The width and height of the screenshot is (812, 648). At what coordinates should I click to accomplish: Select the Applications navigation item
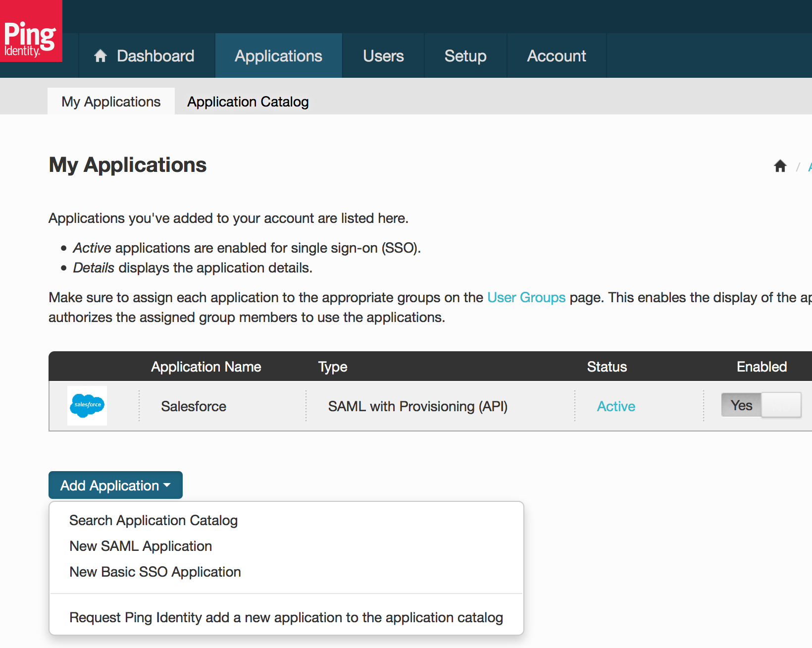(x=278, y=55)
